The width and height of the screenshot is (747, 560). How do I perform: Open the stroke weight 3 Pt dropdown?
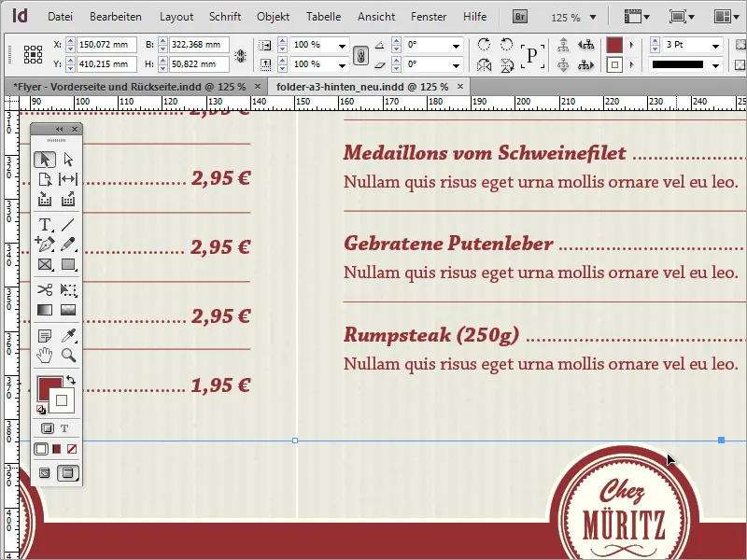(715, 46)
